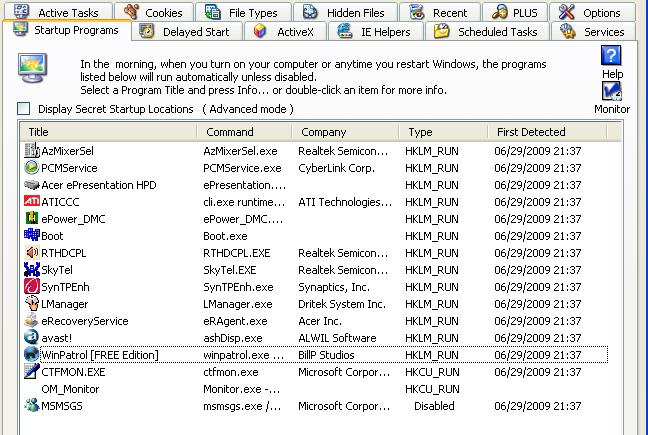This screenshot has width=648, height=435.
Task: Click the SynTPEnh touchpad icon
Action: click(32, 287)
